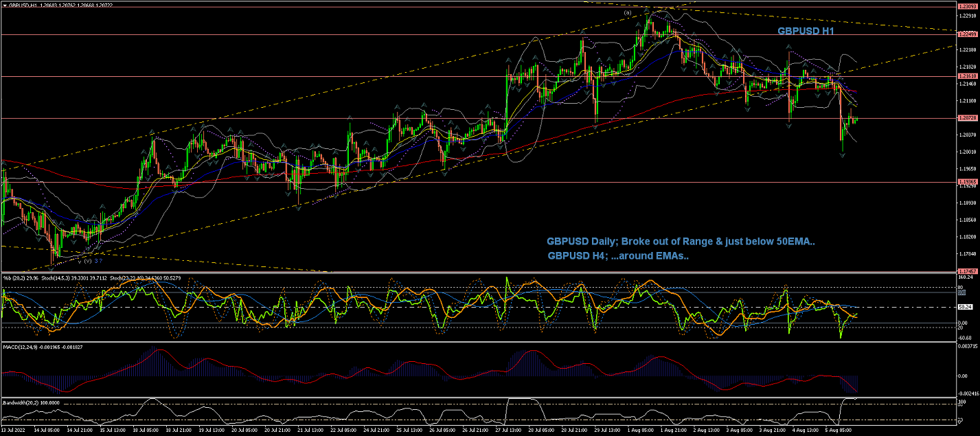Screen dimensions: 980x436
Task: Click the '1 Aug 05:00' time axis label
Action: pyautogui.click(x=639, y=432)
